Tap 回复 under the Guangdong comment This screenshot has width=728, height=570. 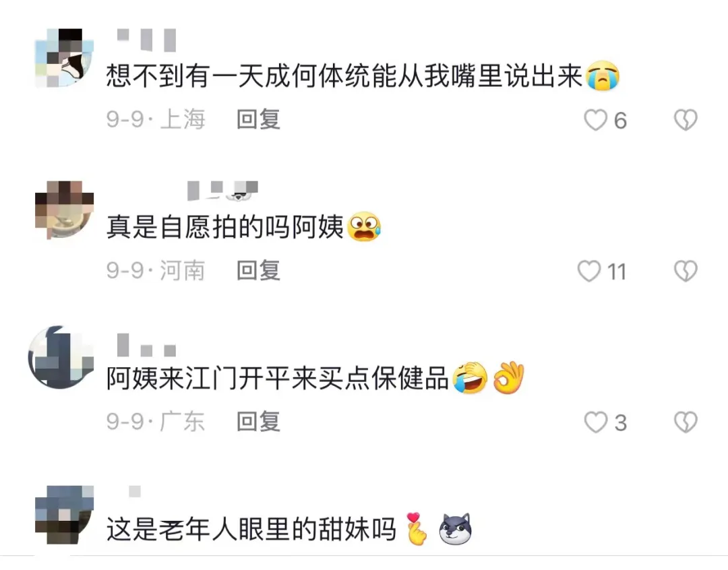point(258,422)
